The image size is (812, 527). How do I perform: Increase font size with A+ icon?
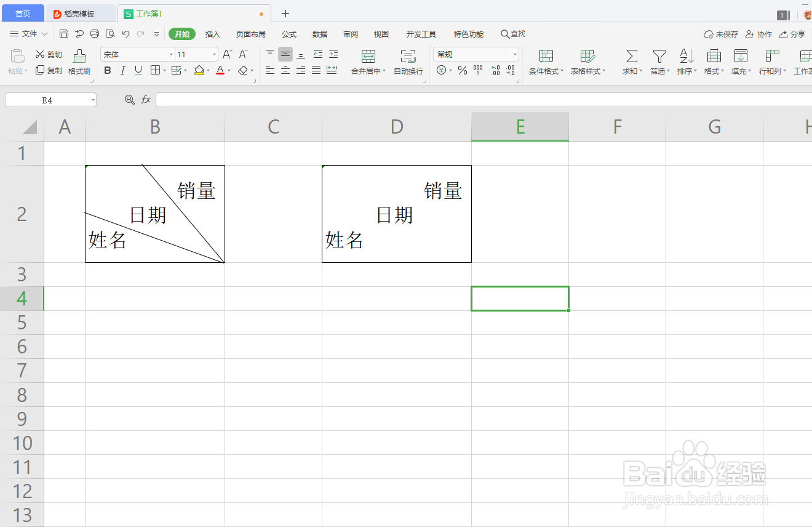tap(228, 55)
